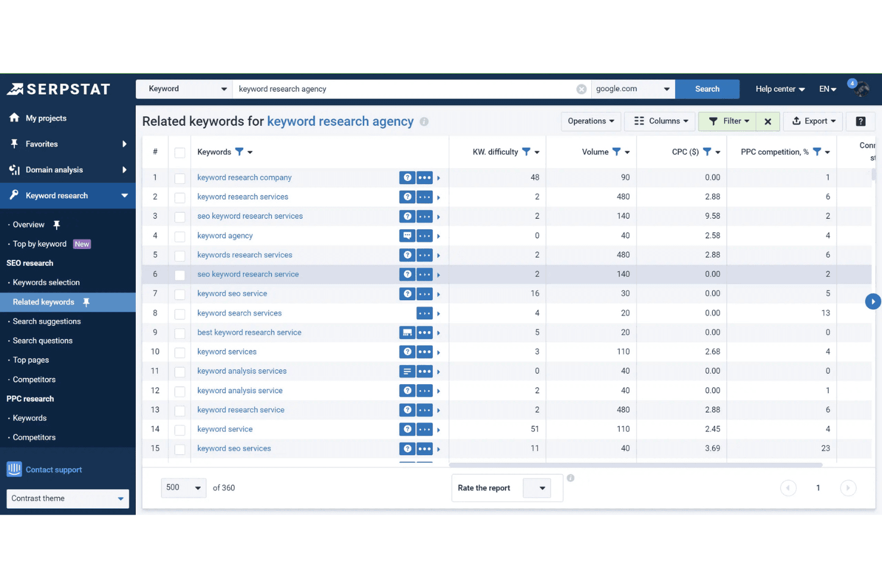Check the box for keyword research company
This screenshot has width=882, height=588.
[179, 178]
